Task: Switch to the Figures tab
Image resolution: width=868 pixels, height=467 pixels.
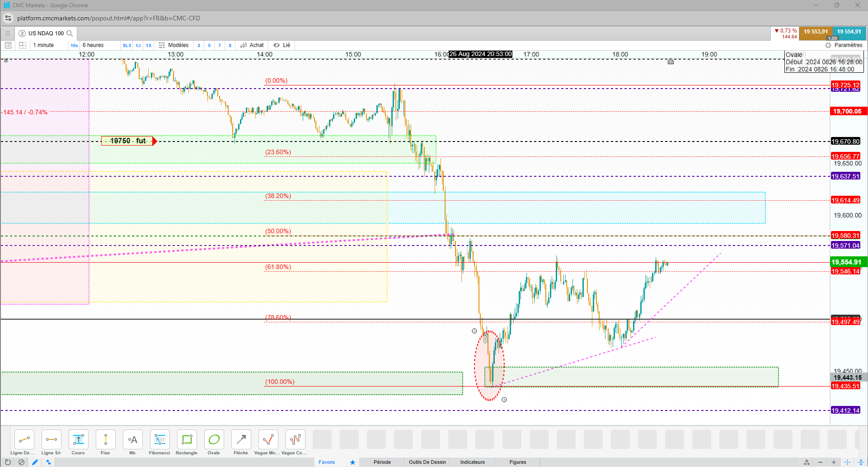Action: (518, 462)
